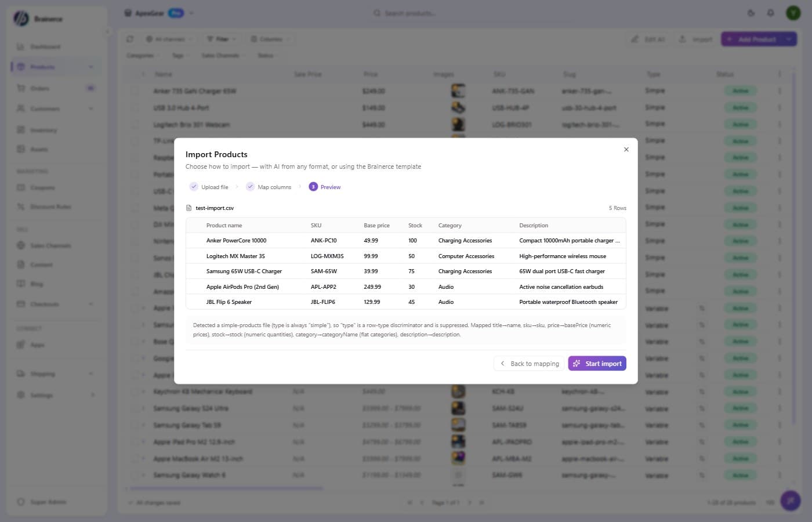Open Inventory in the background sidebar

click(x=43, y=130)
